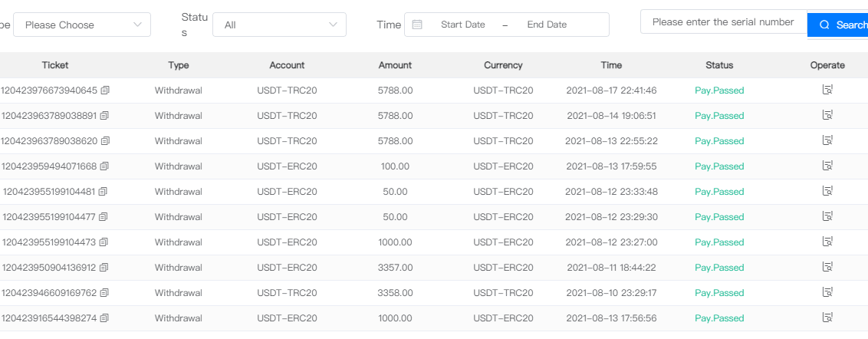This screenshot has width=868, height=339.
Task: Set the End Date field
Action: coord(547,25)
